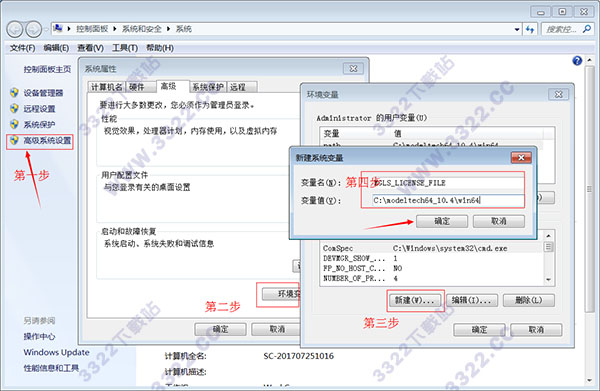Open the 查看(V) menu

pos(90,48)
